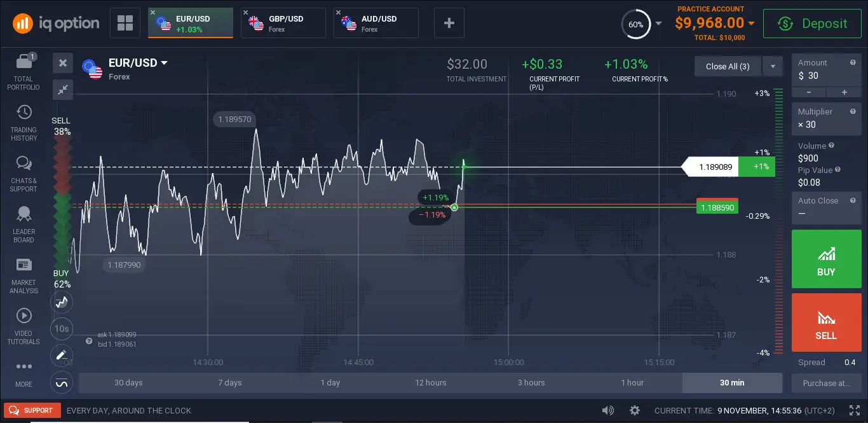Open the Market Analysis news icon

coord(24,265)
